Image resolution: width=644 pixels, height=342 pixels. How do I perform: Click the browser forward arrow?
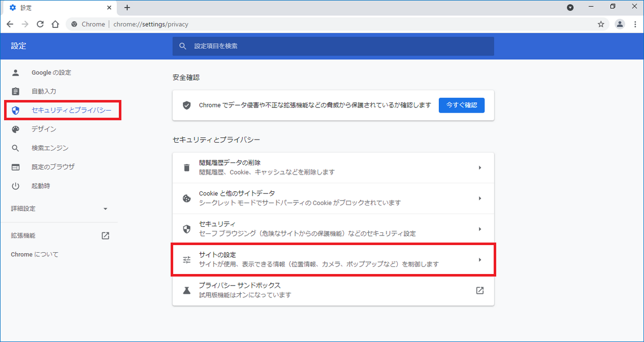click(25, 24)
